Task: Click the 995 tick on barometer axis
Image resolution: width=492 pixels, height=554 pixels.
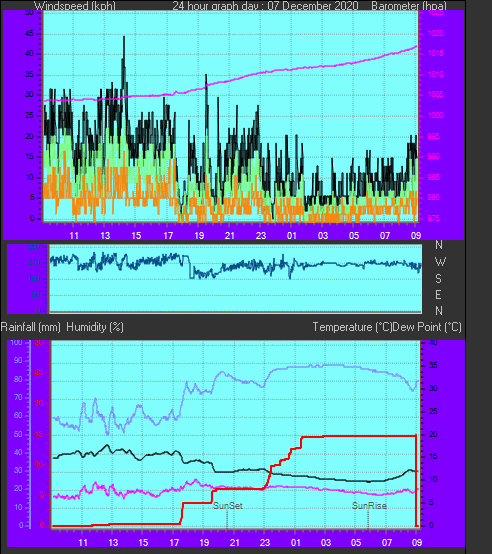Action: click(x=434, y=136)
